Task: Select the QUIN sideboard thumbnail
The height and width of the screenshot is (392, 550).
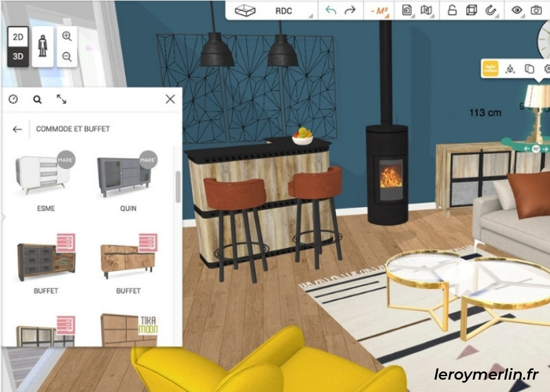Action: click(126, 175)
